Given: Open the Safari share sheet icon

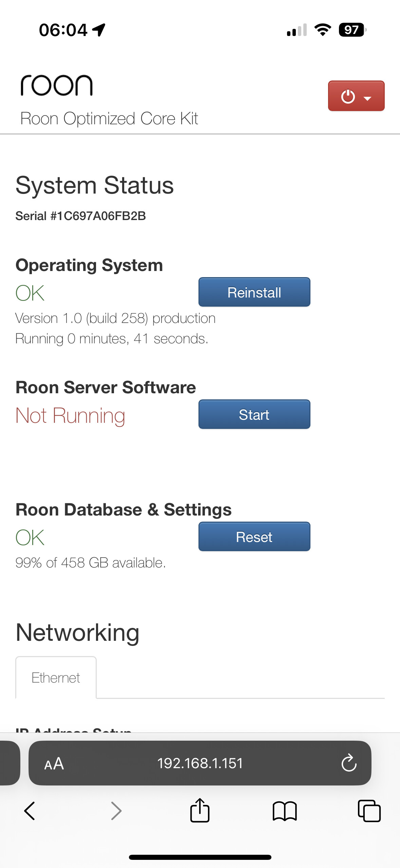Looking at the screenshot, I should (x=200, y=810).
